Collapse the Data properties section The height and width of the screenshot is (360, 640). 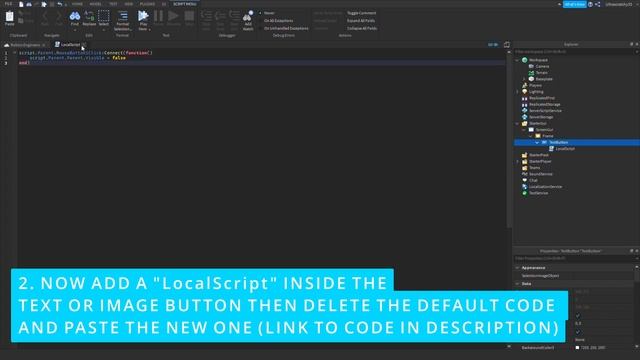point(518,284)
